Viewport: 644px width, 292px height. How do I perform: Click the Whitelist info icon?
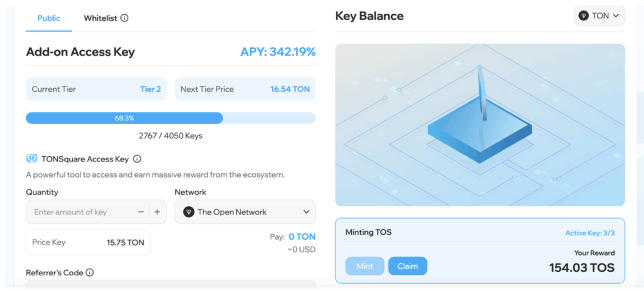(x=124, y=18)
